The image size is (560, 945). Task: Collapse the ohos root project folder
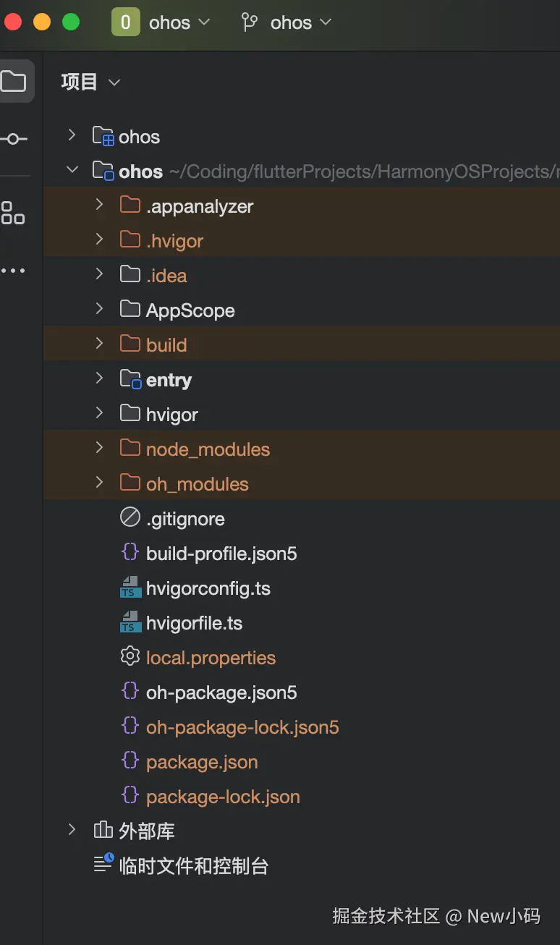pyautogui.click(x=72, y=170)
